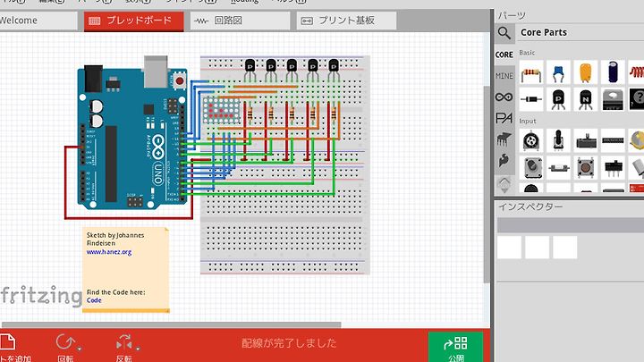
Task: Pick the reed switch part
Action: pyautogui.click(x=558, y=168)
